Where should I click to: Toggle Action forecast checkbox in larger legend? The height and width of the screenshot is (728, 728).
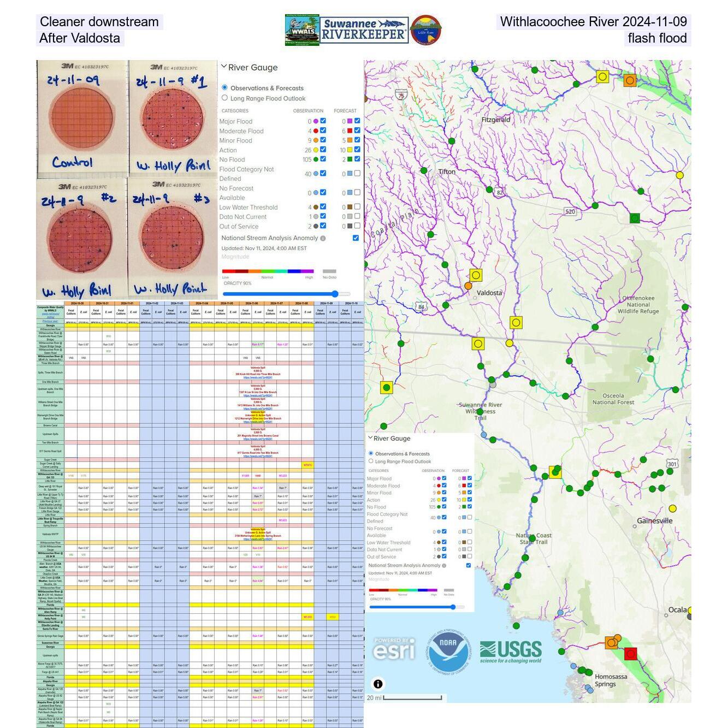[x=357, y=149]
